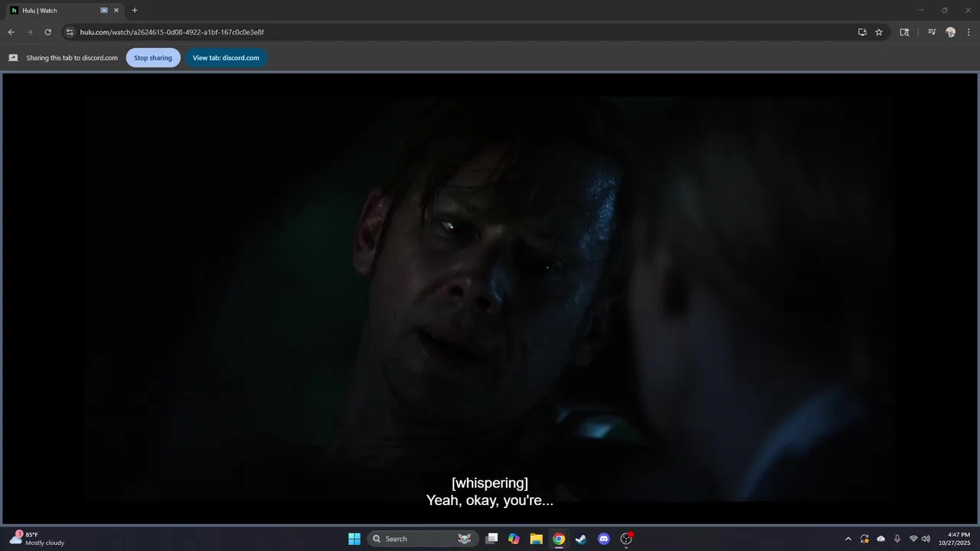The height and width of the screenshot is (551, 980).
Task: Close the Hulu | Watch tab
Action: [x=116, y=11]
